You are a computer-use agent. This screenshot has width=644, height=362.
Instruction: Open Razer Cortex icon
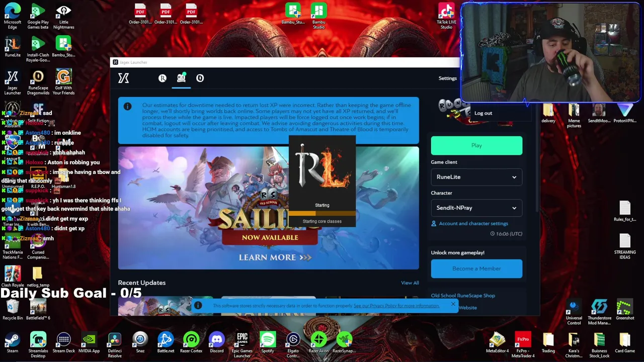[191, 343]
